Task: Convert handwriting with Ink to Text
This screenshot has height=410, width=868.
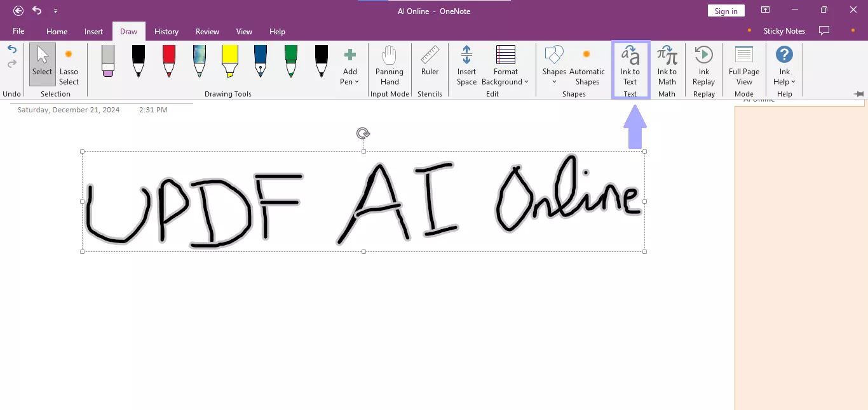Action: (x=630, y=67)
